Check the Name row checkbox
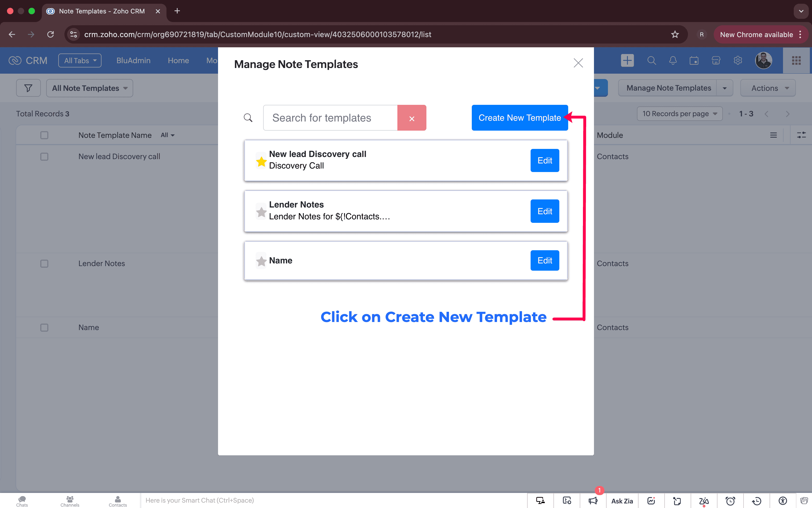812x508 pixels. [44, 328]
